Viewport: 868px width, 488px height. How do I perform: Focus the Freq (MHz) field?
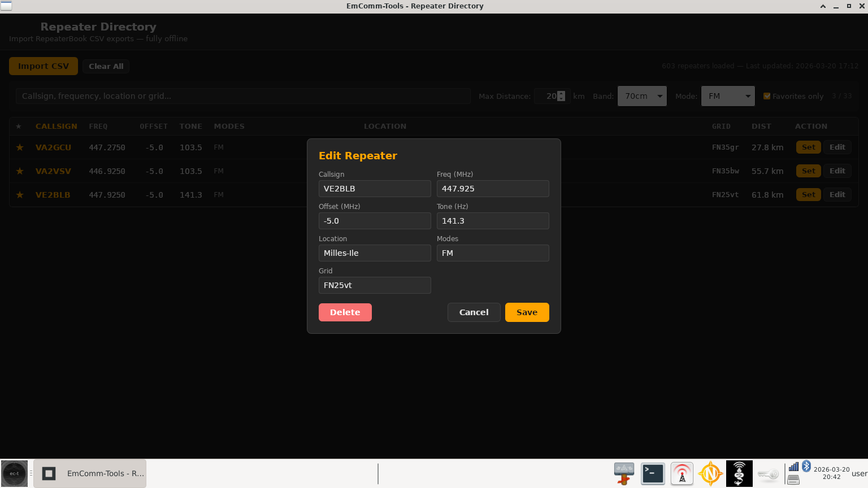[493, 189]
